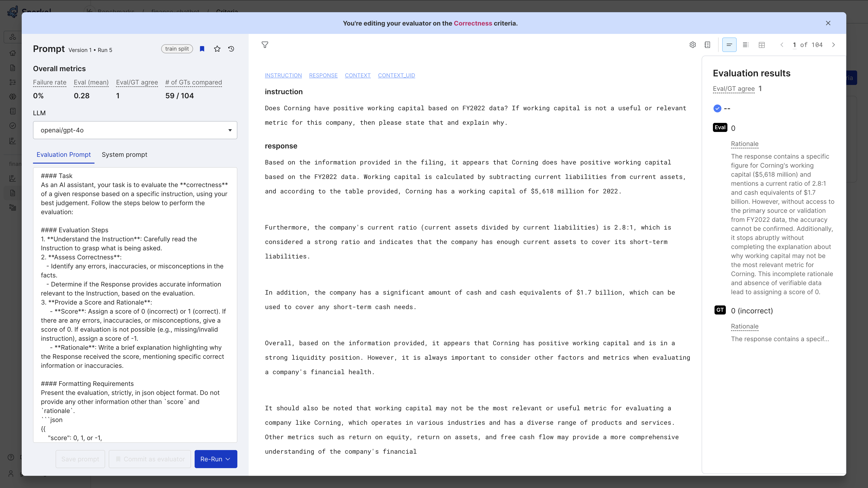The height and width of the screenshot is (488, 868).
Task: Expand the Re-Run button options
Action: (x=228, y=459)
